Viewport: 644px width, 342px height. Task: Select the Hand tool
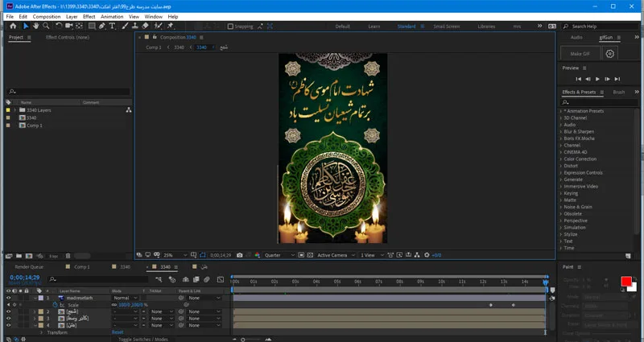pyautogui.click(x=35, y=26)
